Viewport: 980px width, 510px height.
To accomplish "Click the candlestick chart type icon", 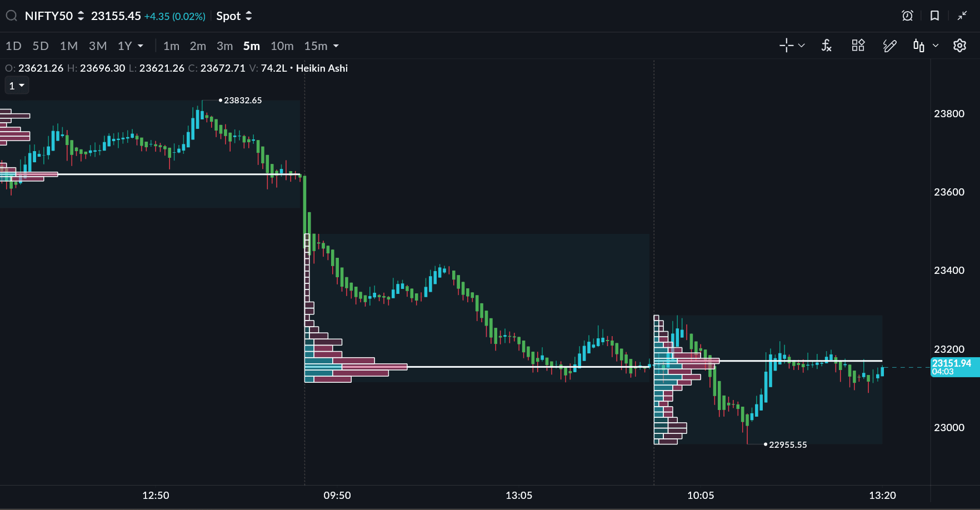I will tap(919, 46).
